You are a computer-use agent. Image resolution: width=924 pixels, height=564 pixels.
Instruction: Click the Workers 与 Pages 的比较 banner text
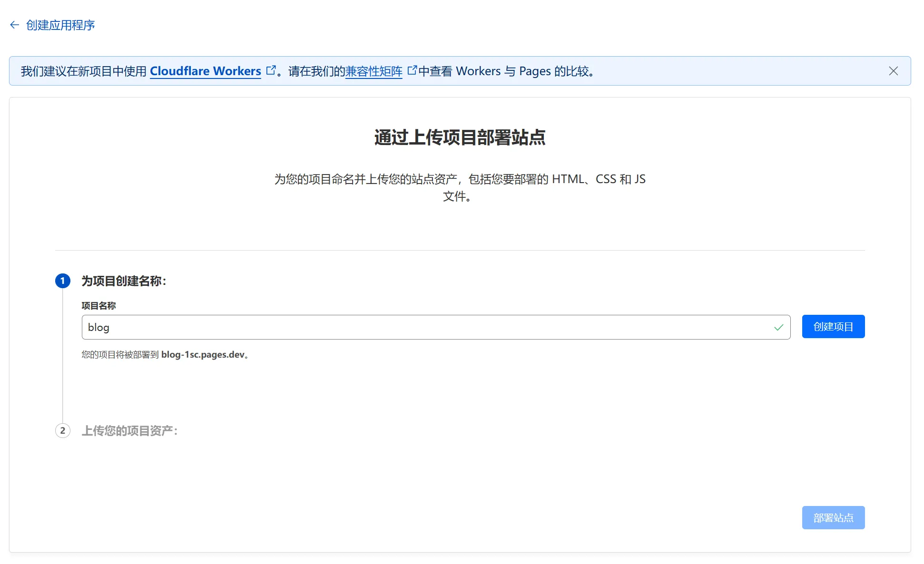pyautogui.click(x=523, y=71)
